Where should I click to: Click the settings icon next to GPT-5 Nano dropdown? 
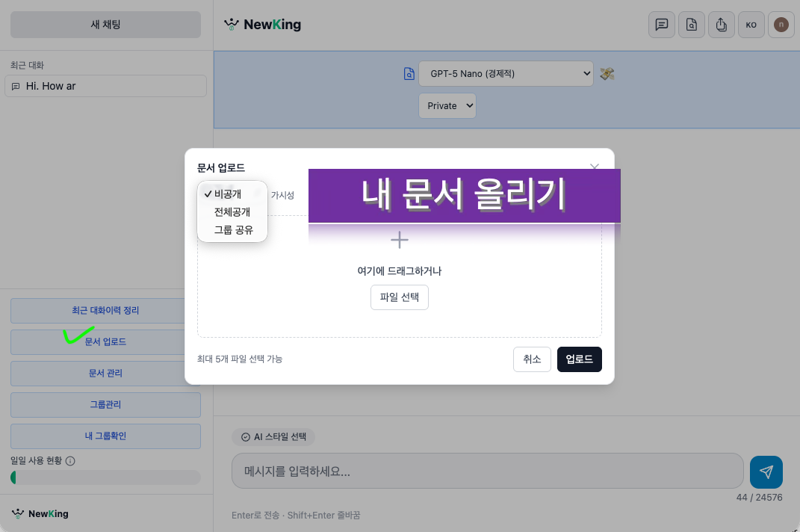point(607,73)
